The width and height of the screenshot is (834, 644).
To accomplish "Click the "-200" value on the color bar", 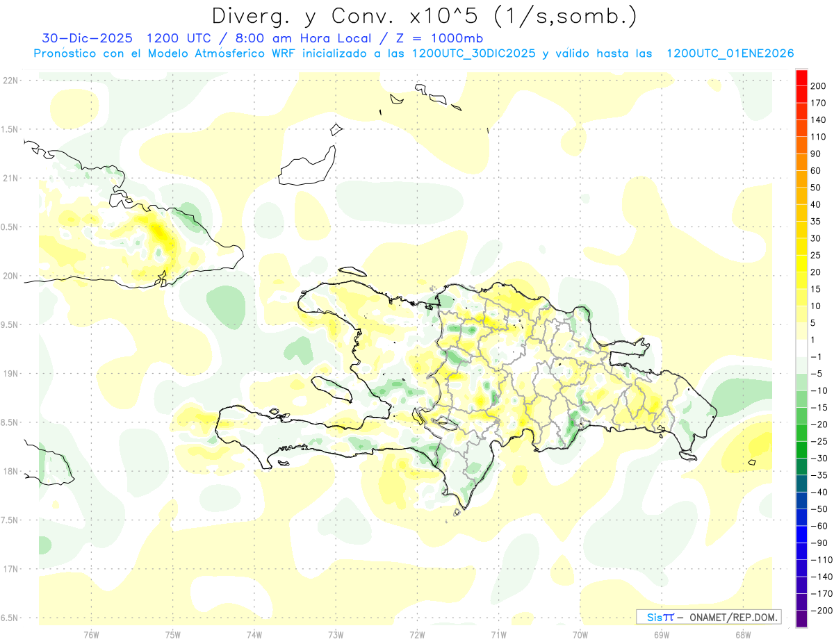I will [x=821, y=610].
